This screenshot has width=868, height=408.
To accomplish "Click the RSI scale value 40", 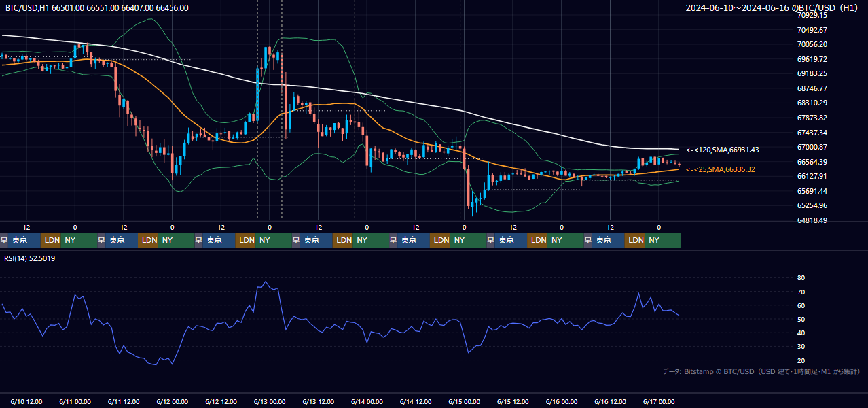I will (x=801, y=333).
